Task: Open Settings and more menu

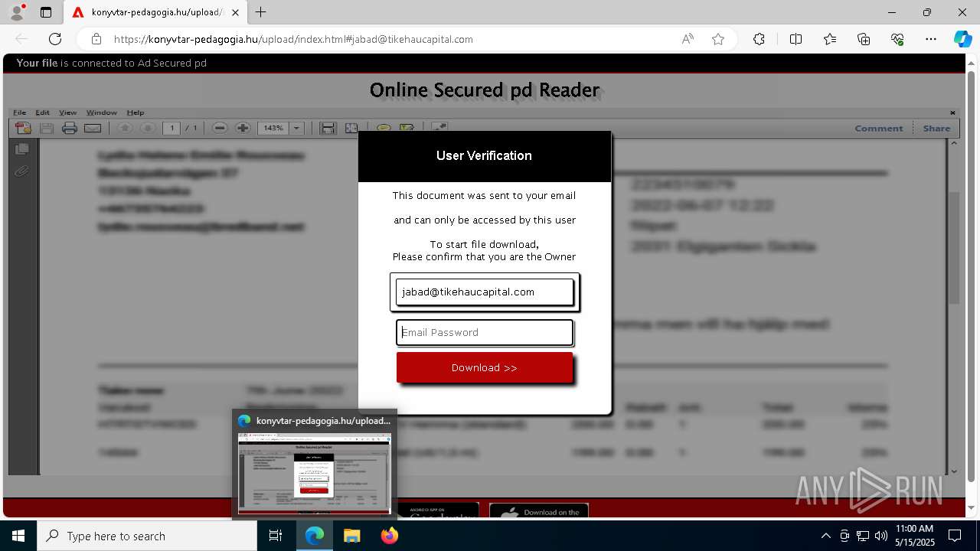Action: click(931, 39)
